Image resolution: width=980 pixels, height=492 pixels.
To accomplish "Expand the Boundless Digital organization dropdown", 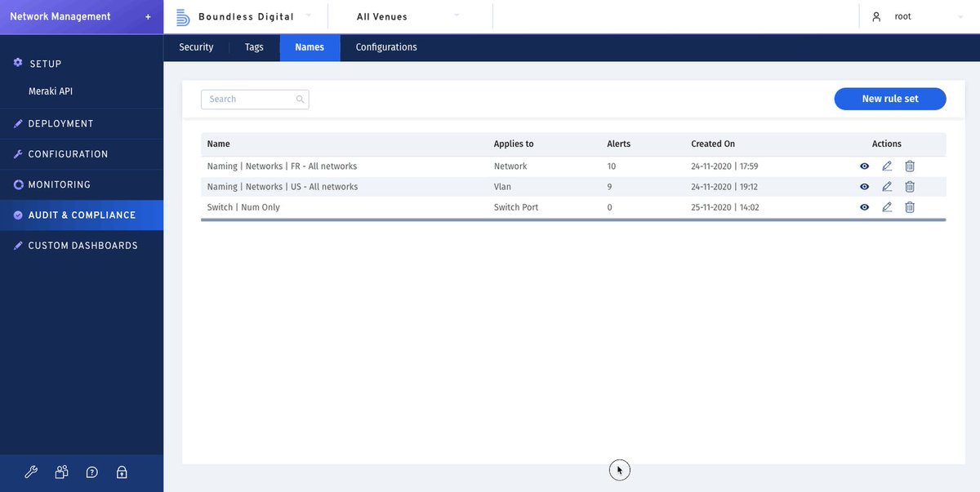I will tap(309, 16).
